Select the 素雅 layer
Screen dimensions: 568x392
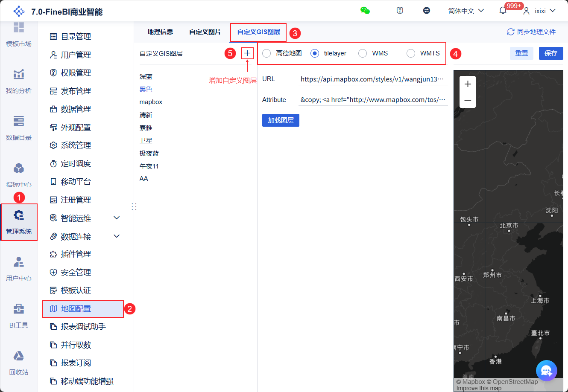point(146,128)
